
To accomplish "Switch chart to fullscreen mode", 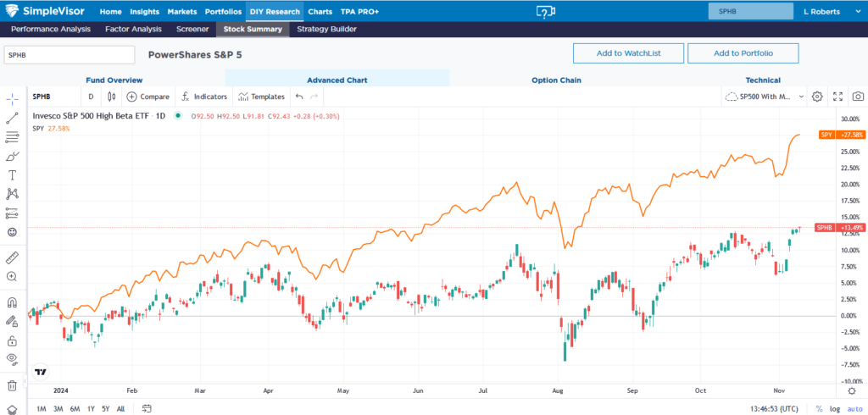I will pyautogui.click(x=838, y=97).
